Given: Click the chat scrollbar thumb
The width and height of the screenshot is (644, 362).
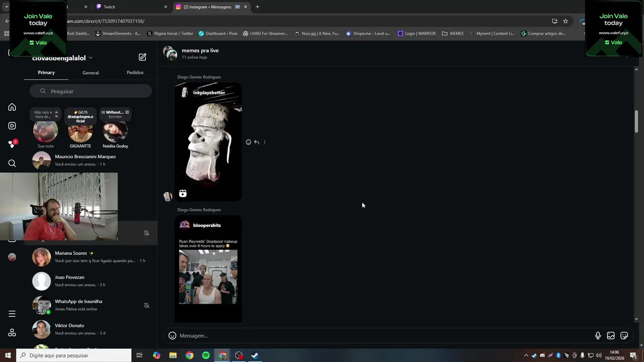Looking at the screenshot, I should click(x=636, y=122).
